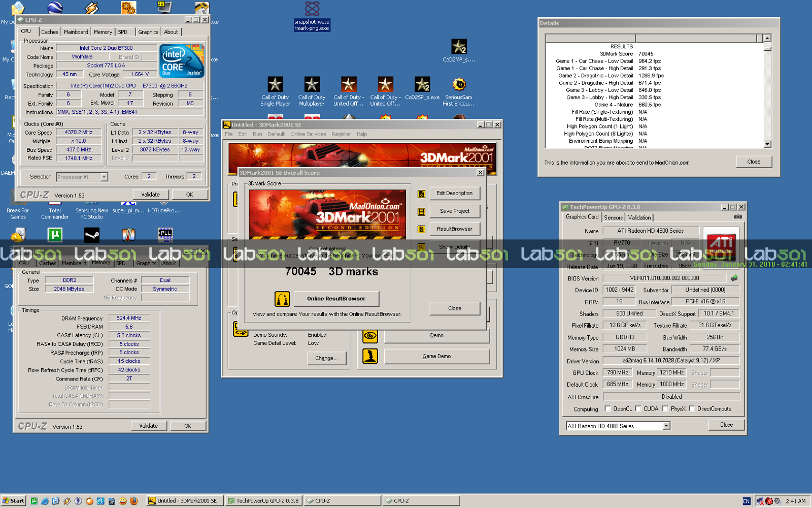This screenshot has height=508, width=812.
Task: Open Graphics tab in top CPU-Z window
Action: [x=148, y=32]
